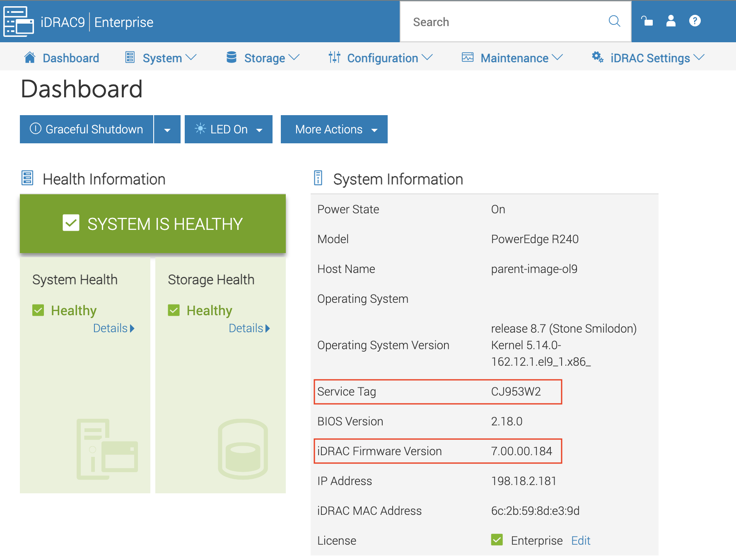Image resolution: width=736 pixels, height=560 pixels.
Task: Click Edit next to Enterprise license
Action: pyautogui.click(x=581, y=541)
